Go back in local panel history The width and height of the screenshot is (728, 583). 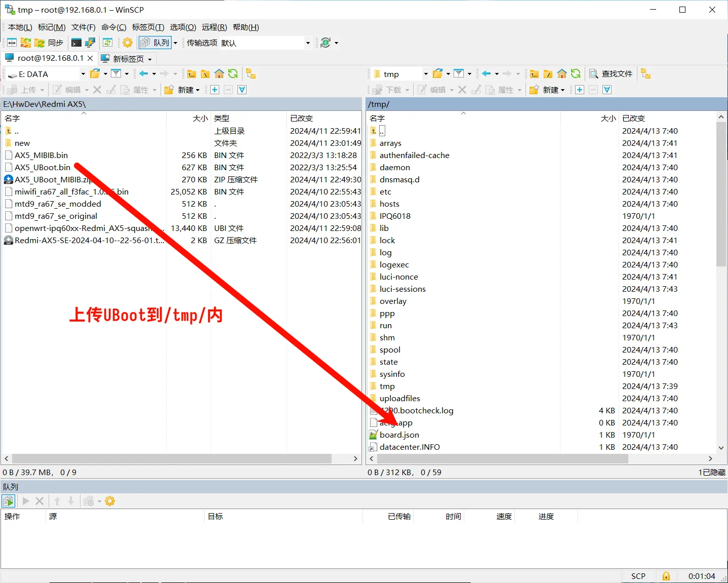pyautogui.click(x=143, y=73)
